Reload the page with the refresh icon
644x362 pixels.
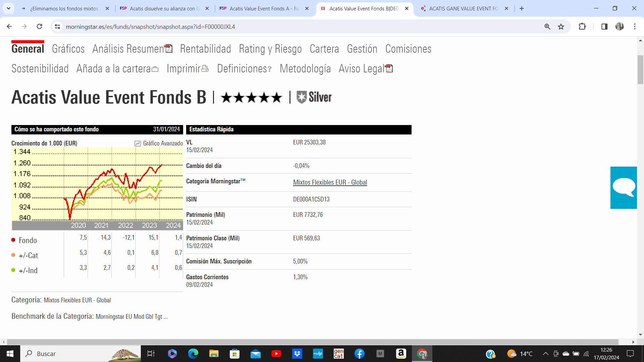(39, 26)
